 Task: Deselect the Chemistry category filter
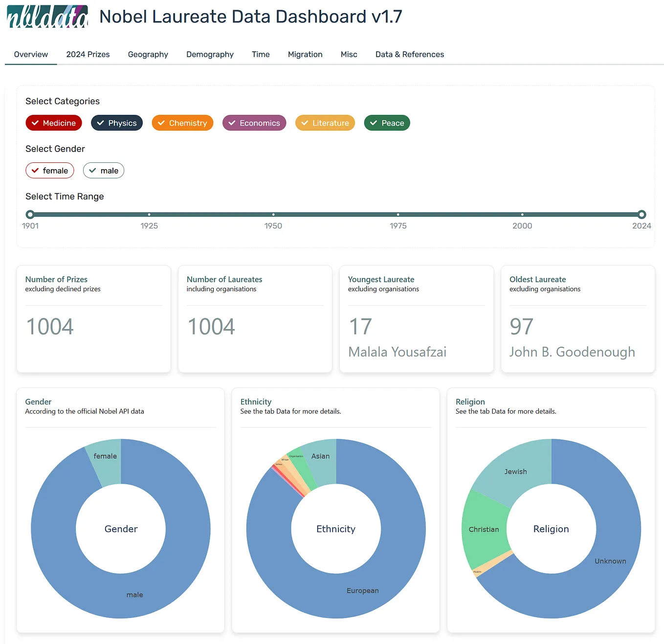click(182, 123)
